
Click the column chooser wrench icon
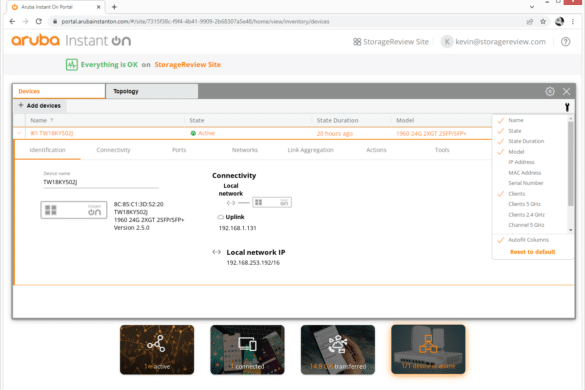pos(567,107)
